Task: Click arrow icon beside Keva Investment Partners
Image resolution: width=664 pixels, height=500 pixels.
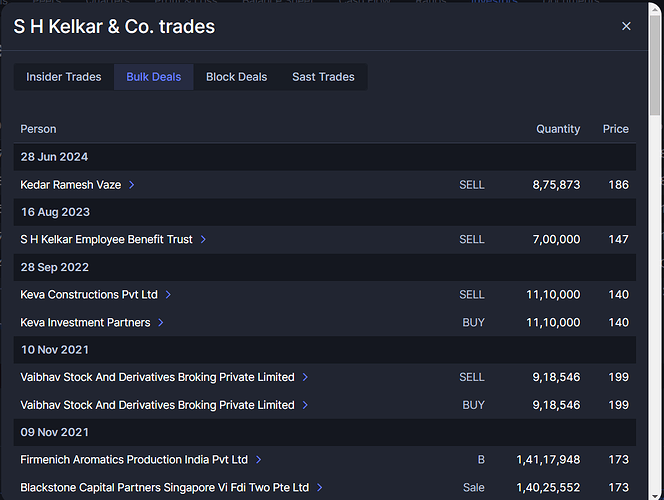Action: pos(161,323)
